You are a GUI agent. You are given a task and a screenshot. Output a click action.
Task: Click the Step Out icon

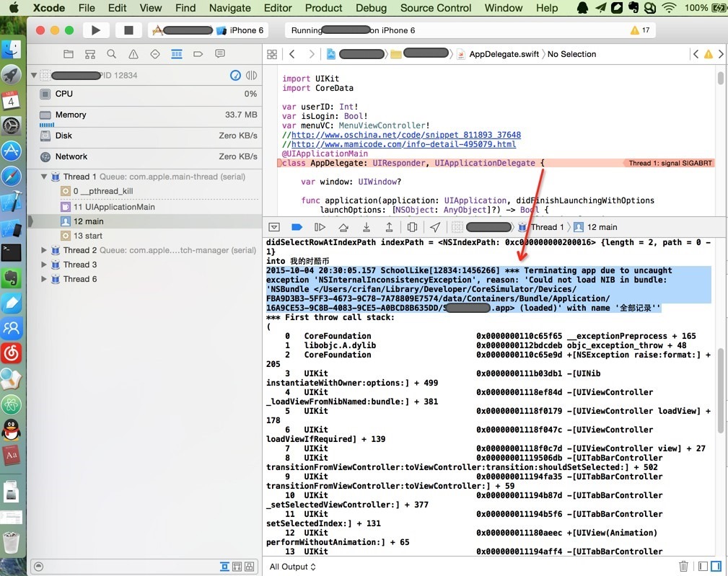(389, 227)
